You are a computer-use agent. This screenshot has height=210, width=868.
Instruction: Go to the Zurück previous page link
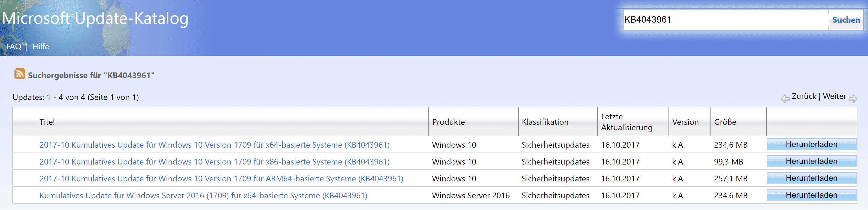(x=804, y=96)
